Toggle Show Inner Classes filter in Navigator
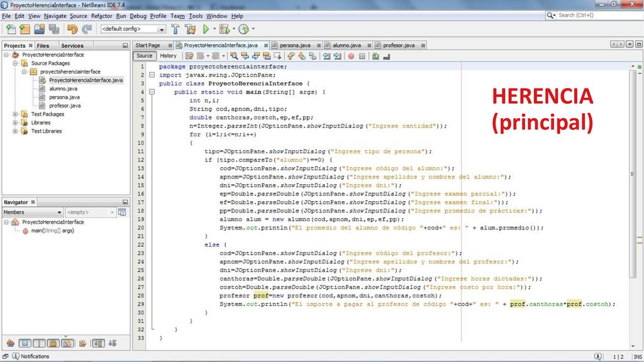Screen dimensions: 644x362 point(67,343)
